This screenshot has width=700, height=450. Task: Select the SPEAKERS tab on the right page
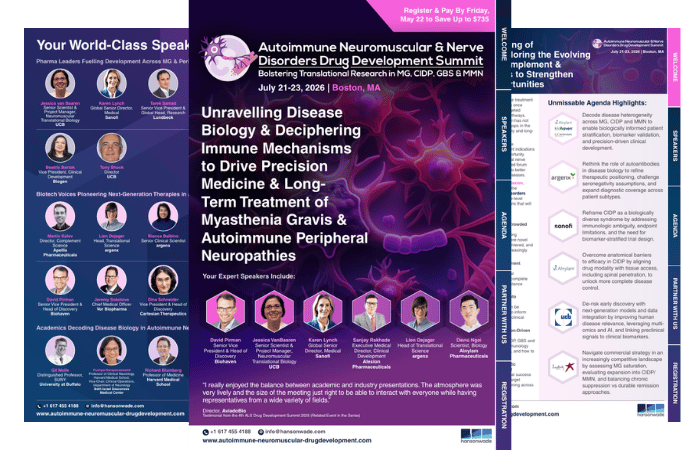(x=674, y=146)
